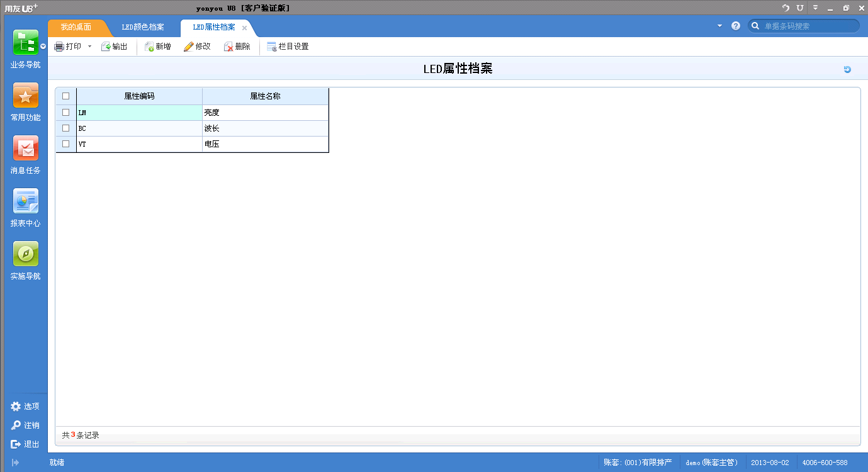Viewport: 868px width, 472px height.
Task: Click 注销 to log out
Action: pos(26,425)
